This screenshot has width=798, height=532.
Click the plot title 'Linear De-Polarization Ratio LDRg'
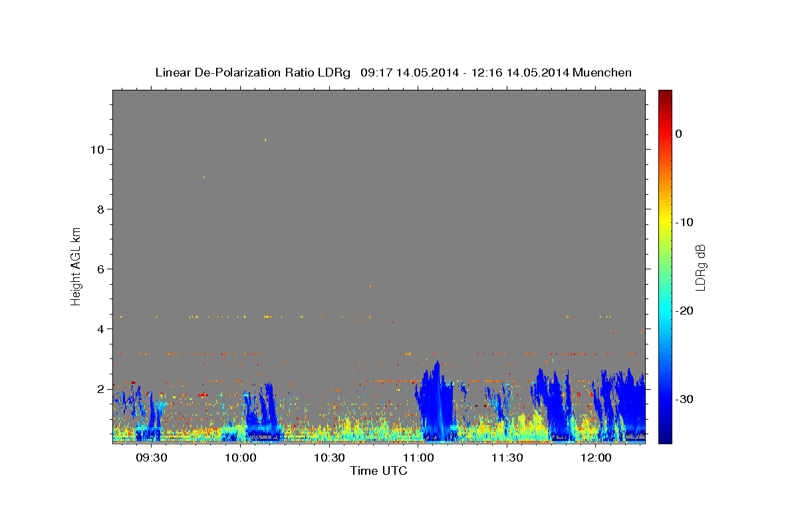[252, 72]
